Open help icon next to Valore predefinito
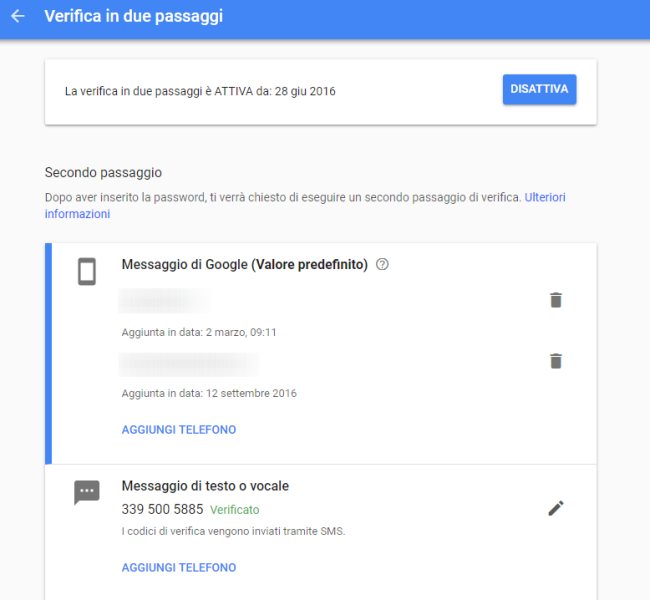This screenshot has width=650, height=600. [x=382, y=264]
